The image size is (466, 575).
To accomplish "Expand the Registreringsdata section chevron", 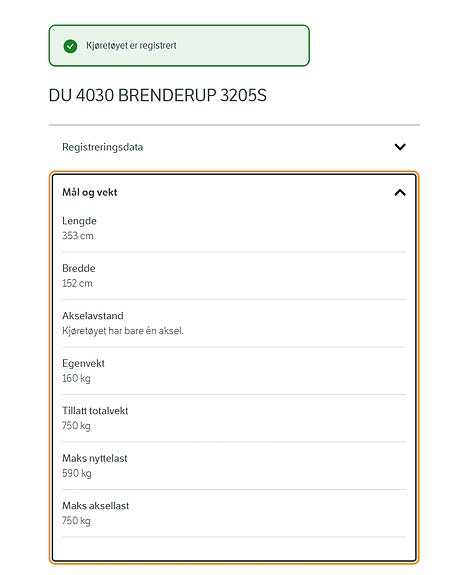I will point(400,147).
